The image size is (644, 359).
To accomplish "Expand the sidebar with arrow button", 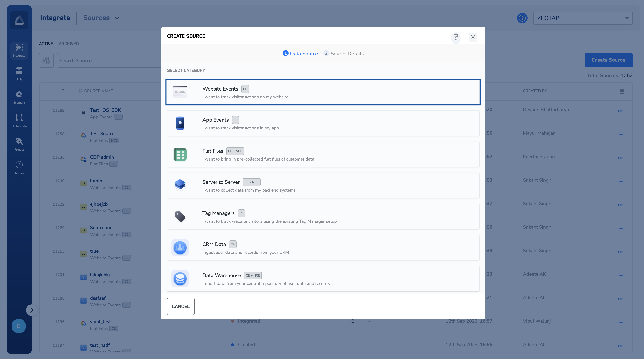I will click(x=31, y=310).
